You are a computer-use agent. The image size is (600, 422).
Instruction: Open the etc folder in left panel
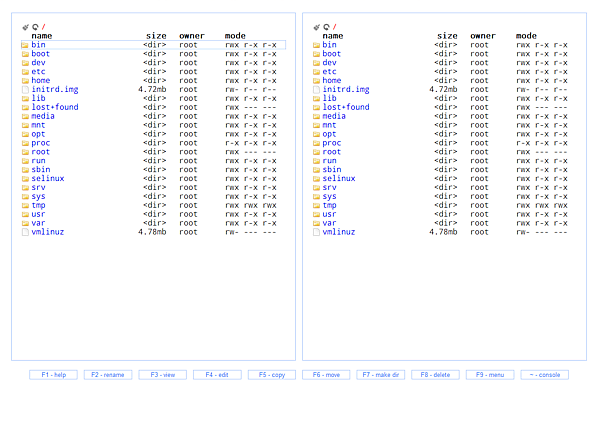[x=38, y=71]
